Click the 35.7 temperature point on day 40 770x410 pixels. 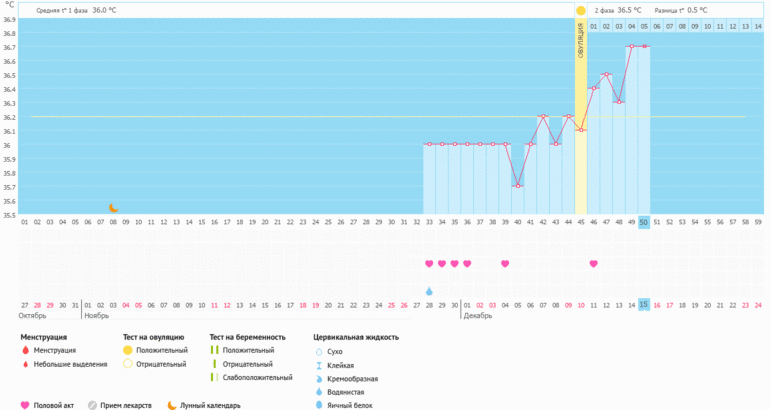click(x=517, y=186)
